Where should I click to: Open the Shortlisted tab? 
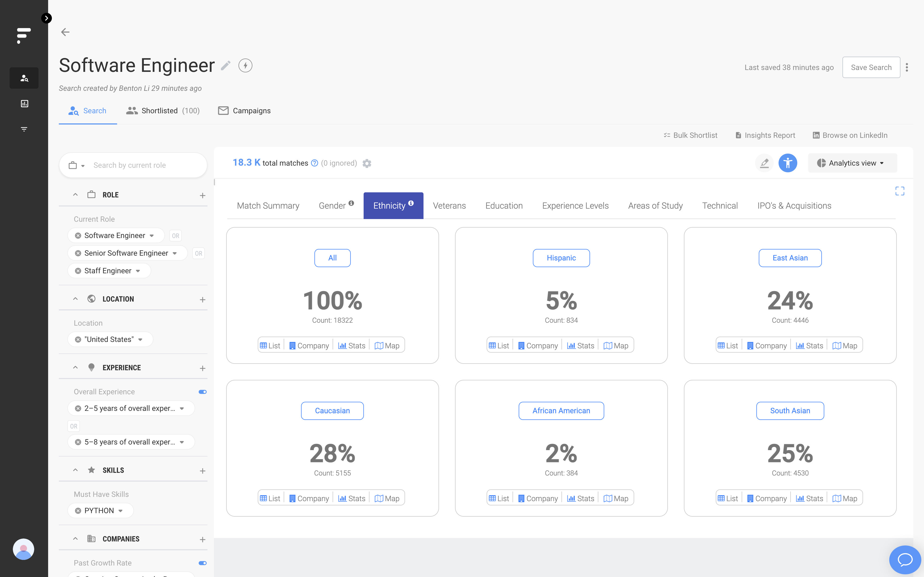pos(163,111)
